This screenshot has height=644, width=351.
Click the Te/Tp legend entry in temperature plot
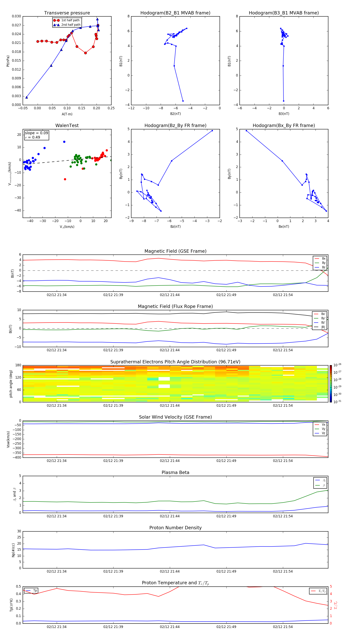point(318,591)
